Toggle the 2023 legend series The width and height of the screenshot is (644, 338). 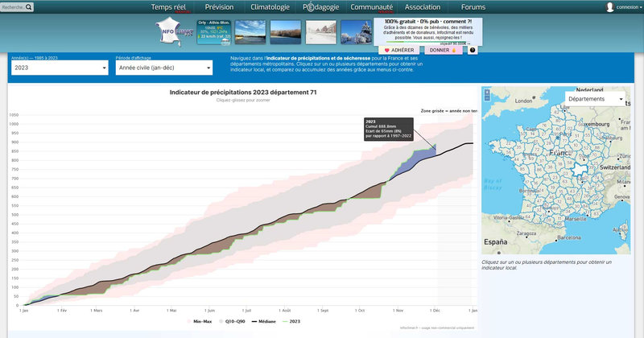point(291,322)
